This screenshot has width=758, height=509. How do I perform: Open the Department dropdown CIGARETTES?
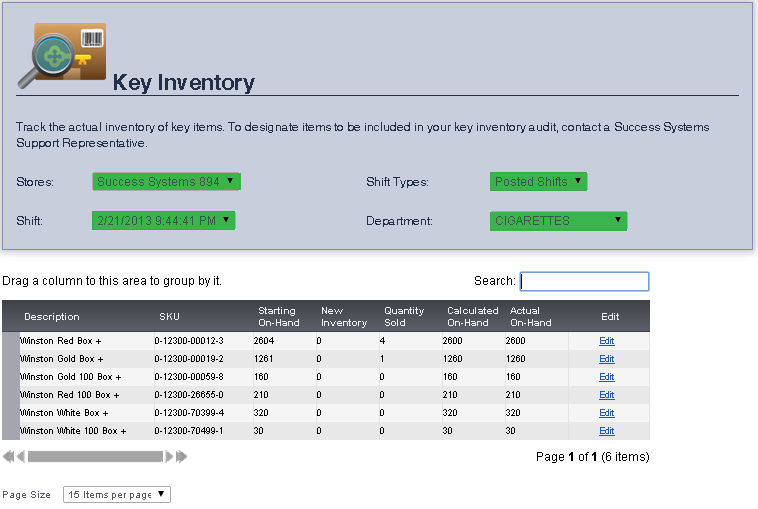tap(558, 221)
